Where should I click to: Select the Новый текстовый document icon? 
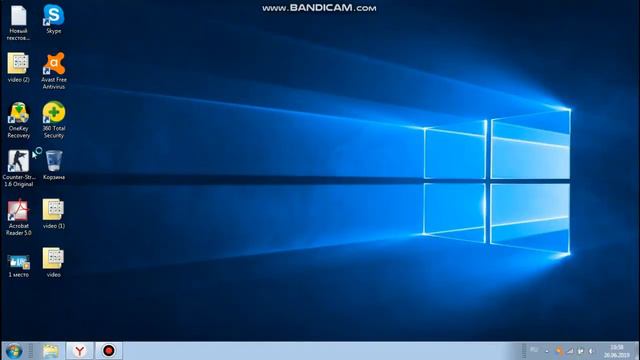tap(18, 22)
